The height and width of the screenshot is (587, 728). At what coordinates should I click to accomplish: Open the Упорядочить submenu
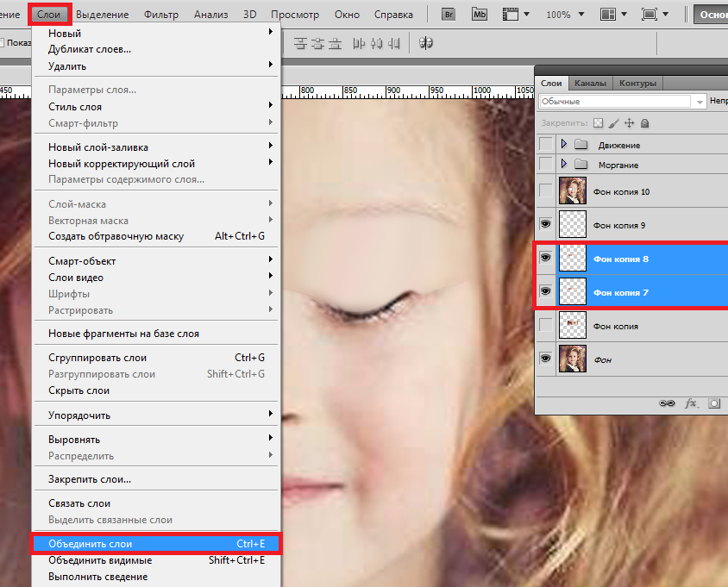[x=156, y=415]
